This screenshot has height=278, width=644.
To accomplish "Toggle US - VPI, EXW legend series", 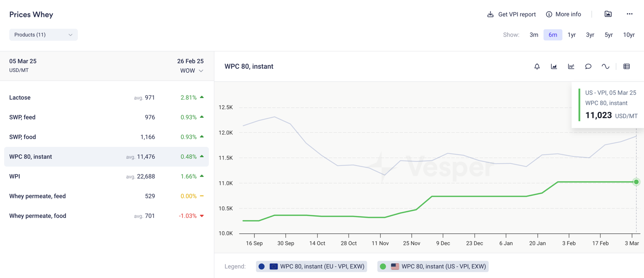I will [x=433, y=266].
